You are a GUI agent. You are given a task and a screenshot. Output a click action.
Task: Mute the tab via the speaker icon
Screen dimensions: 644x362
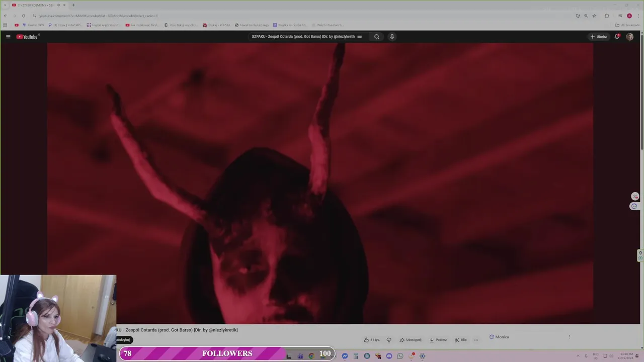click(58, 5)
